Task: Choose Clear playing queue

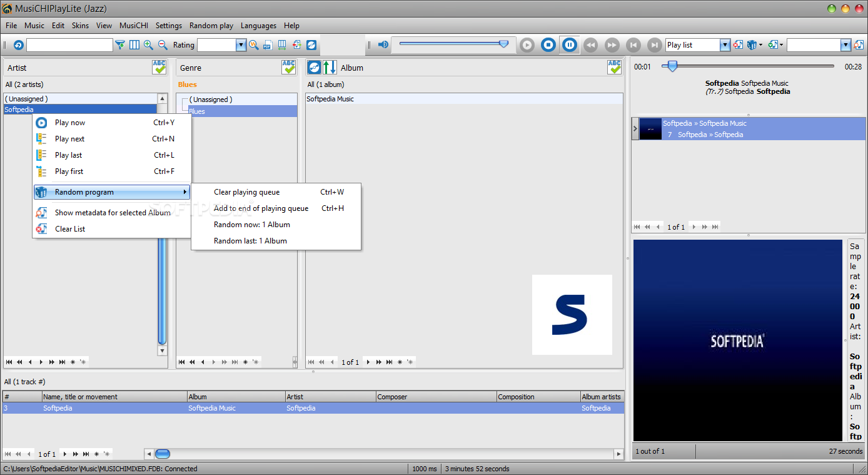Action: tap(276, 192)
